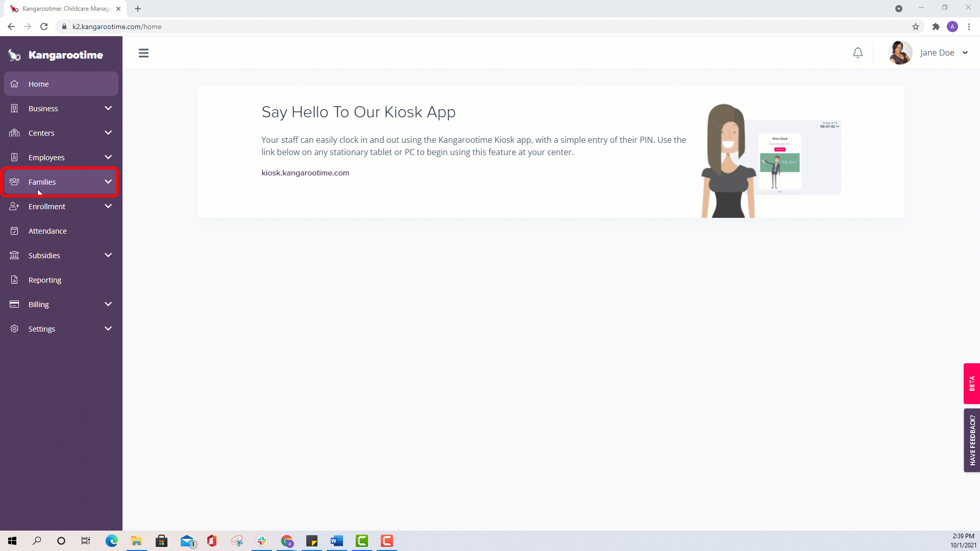Bookmark page with star icon

tap(916, 27)
